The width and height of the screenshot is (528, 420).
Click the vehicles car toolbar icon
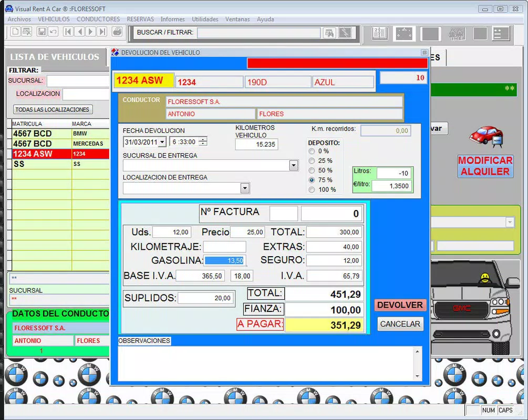pyautogui.click(x=404, y=33)
